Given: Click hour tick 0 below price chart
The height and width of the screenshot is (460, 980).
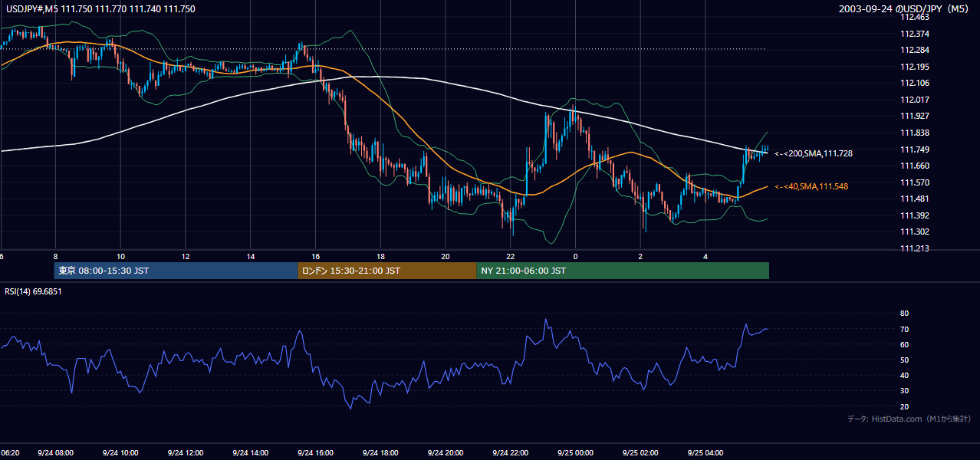Looking at the screenshot, I should (575, 256).
